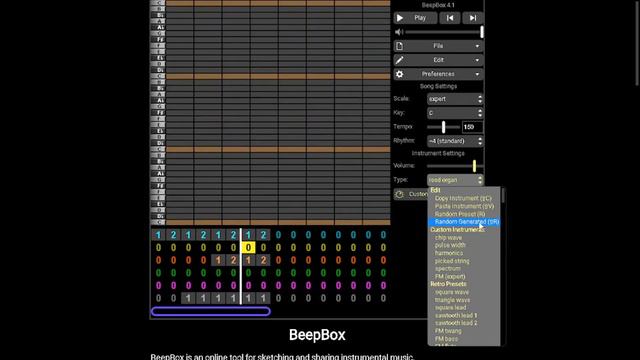Skip to the next bar
Viewport: 640px width, 360px height.
coord(473,18)
